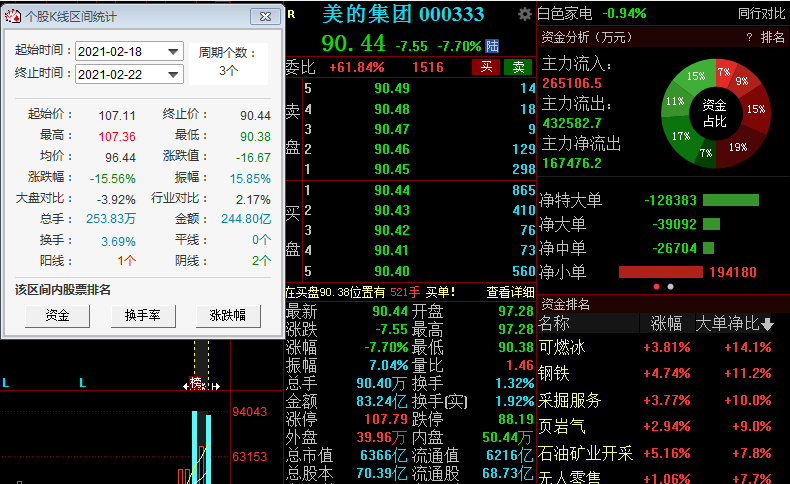Click the 陆 stock connect badge
This screenshot has width=790, height=484.
point(492,46)
